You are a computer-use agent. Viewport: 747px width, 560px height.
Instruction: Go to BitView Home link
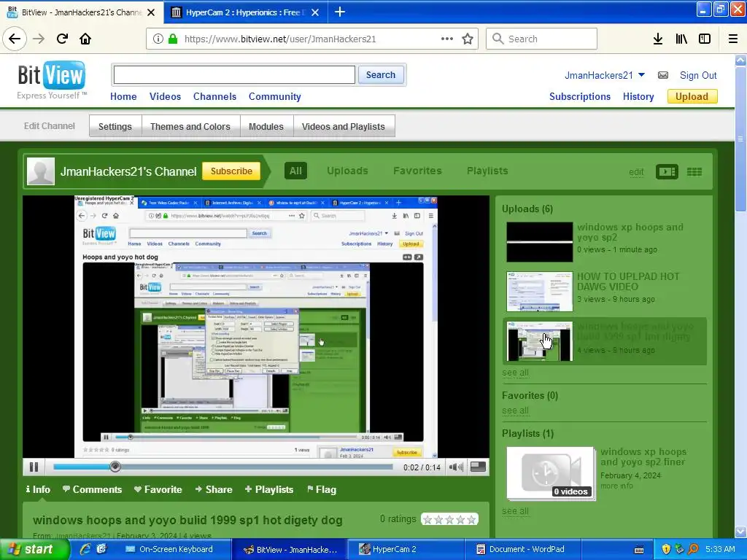(x=123, y=97)
